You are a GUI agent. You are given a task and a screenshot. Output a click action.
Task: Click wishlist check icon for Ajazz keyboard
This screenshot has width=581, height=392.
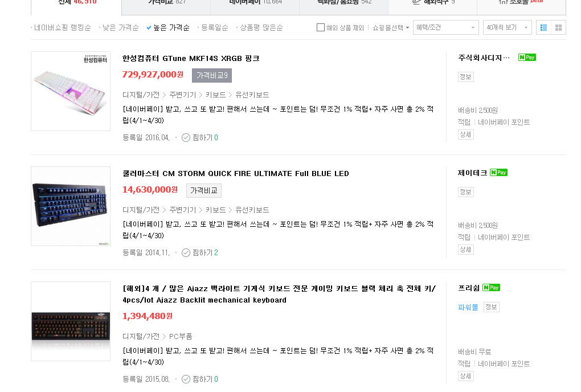click(x=186, y=379)
